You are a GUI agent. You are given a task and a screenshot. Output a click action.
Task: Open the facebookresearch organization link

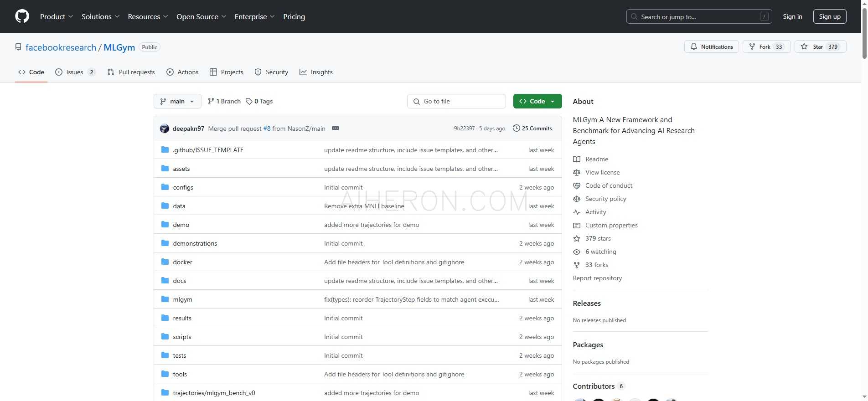click(61, 47)
